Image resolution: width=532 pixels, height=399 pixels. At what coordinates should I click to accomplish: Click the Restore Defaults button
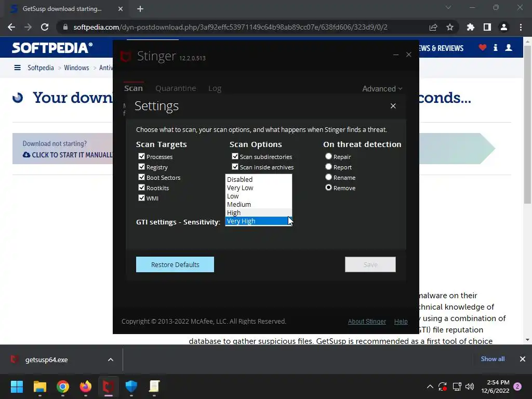(175, 264)
